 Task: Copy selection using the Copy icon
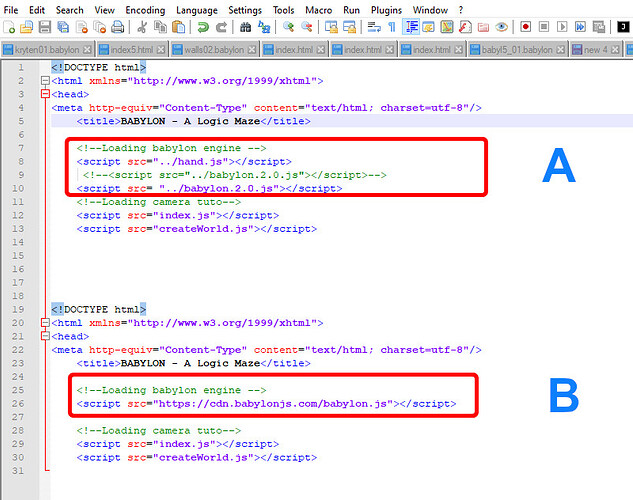(160, 27)
